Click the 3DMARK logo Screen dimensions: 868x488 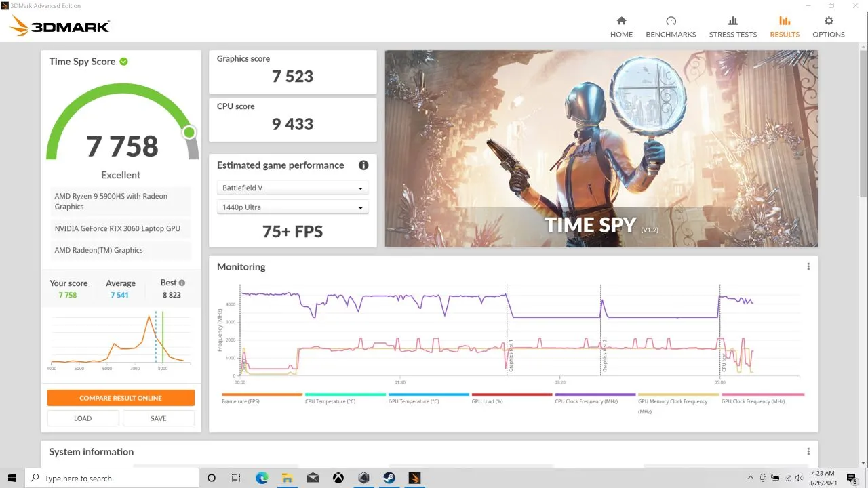(60, 26)
